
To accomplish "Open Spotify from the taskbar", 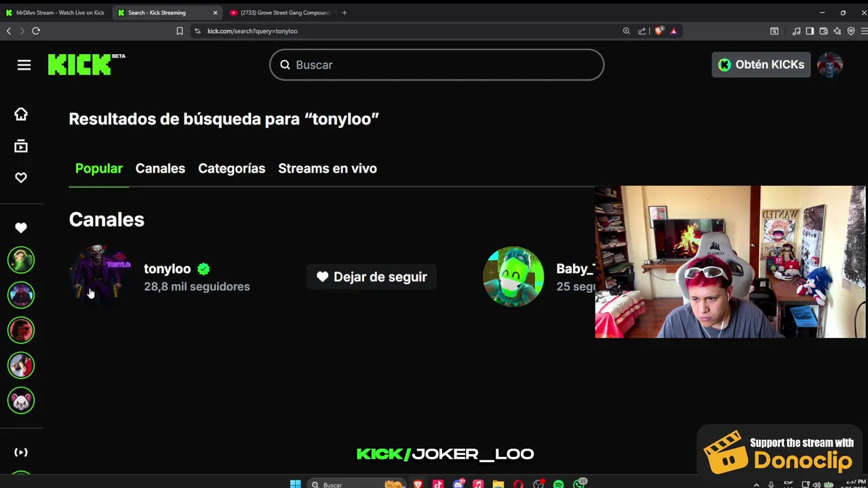I will tap(559, 484).
